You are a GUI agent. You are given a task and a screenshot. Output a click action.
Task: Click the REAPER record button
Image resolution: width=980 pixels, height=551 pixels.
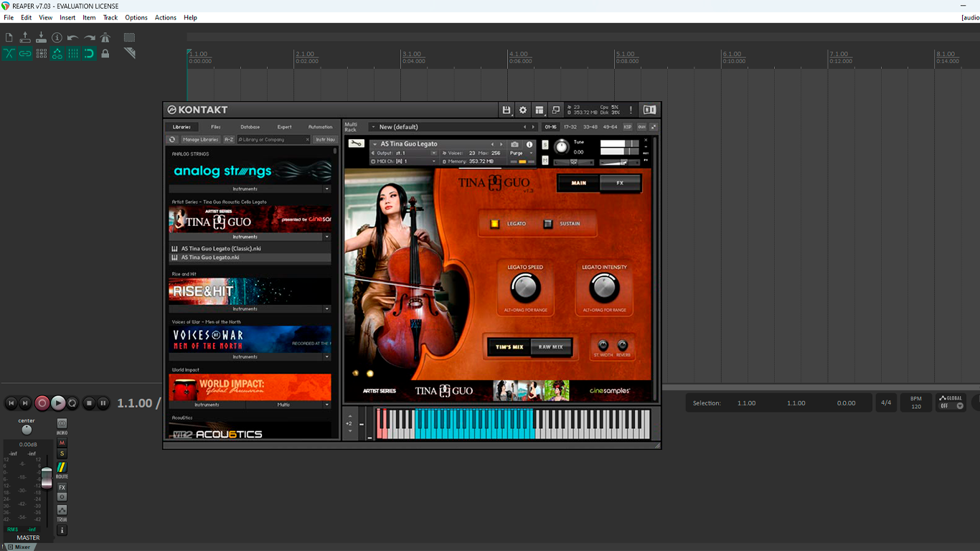point(42,403)
